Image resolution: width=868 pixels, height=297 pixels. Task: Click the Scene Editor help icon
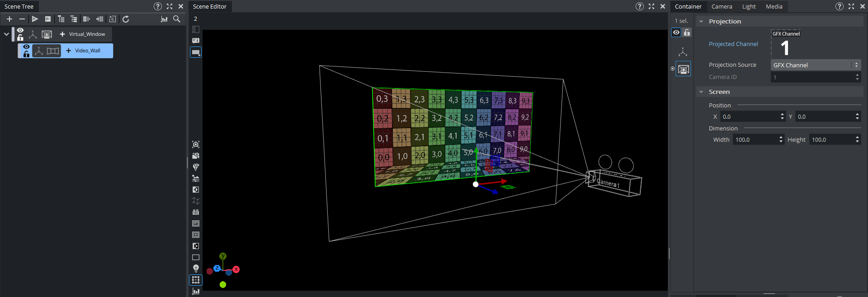(639, 6)
